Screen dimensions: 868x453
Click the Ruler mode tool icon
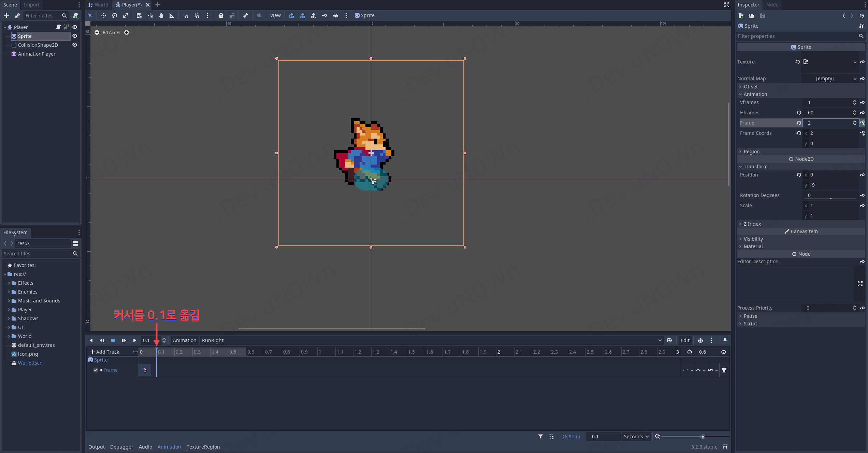(172, 15)
